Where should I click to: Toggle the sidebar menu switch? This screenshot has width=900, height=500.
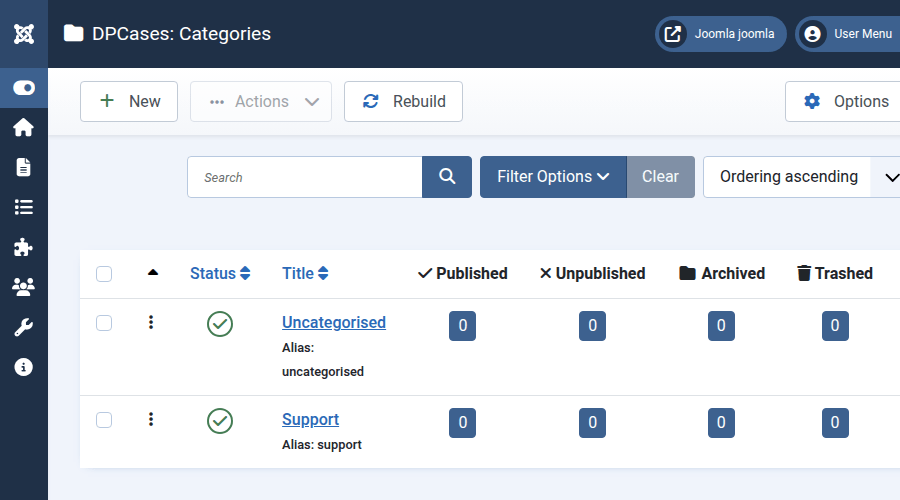(24, 88)
